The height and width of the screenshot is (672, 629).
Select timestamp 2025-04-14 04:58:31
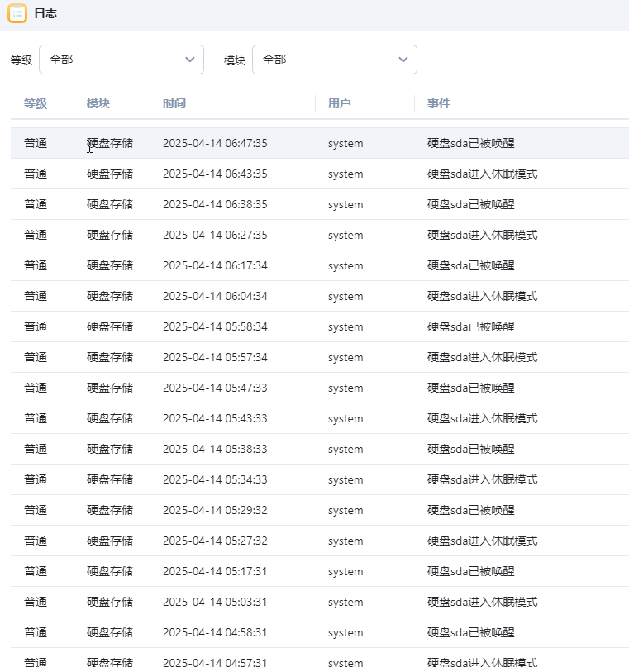point(215,632)
